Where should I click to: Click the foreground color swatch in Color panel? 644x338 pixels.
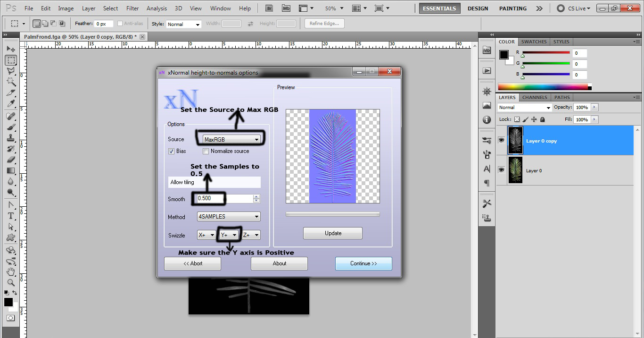click(504, 55)
